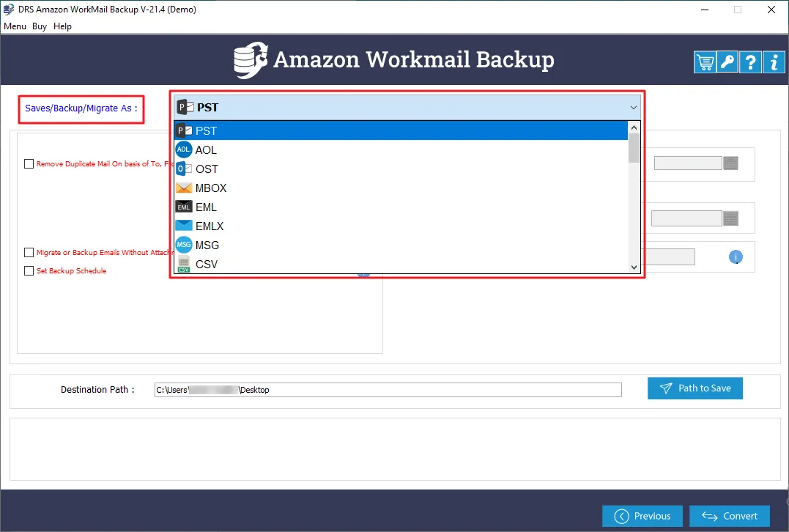Select PST format option
This screenshot has width=789, height=532.
click(x=401, y=131)
